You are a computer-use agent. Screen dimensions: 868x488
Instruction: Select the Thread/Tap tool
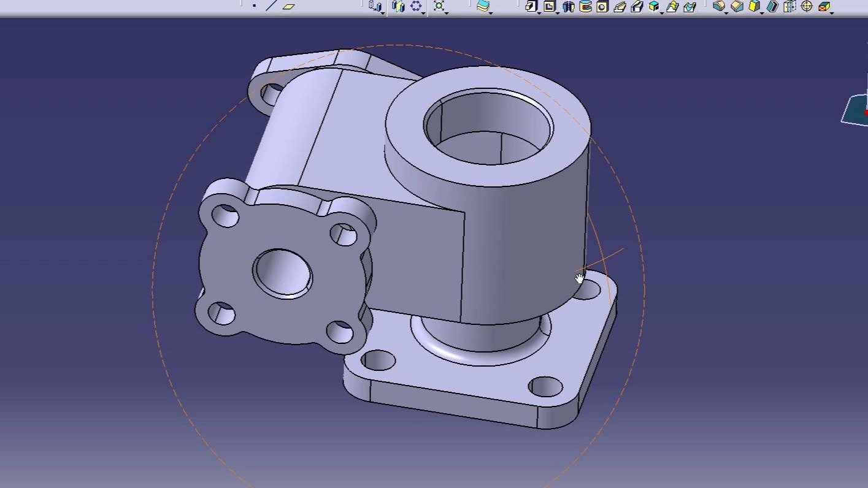pyautogui.click(x=807, y=6)
